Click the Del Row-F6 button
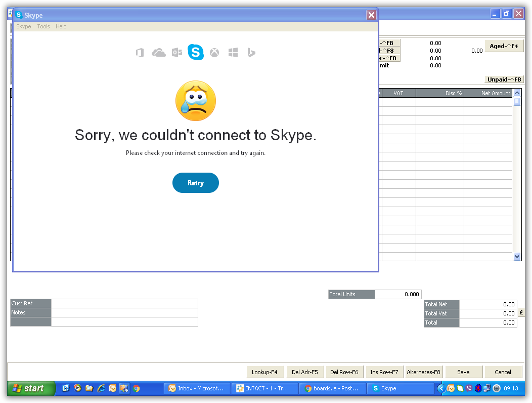This screenshot has height=403, width=532. 344,372
